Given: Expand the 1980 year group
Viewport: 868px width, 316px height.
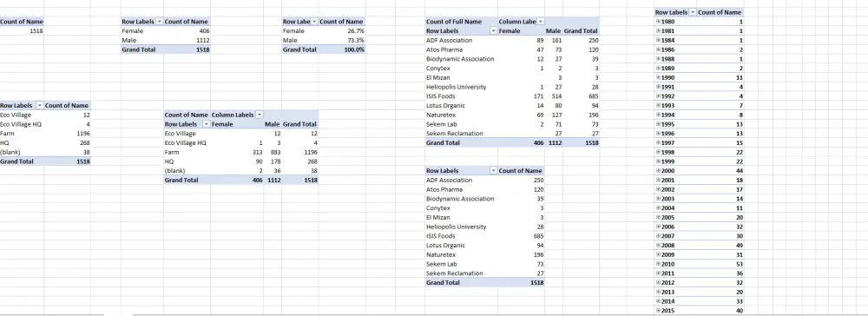Looking at the screenshot, I should [659, 22].
